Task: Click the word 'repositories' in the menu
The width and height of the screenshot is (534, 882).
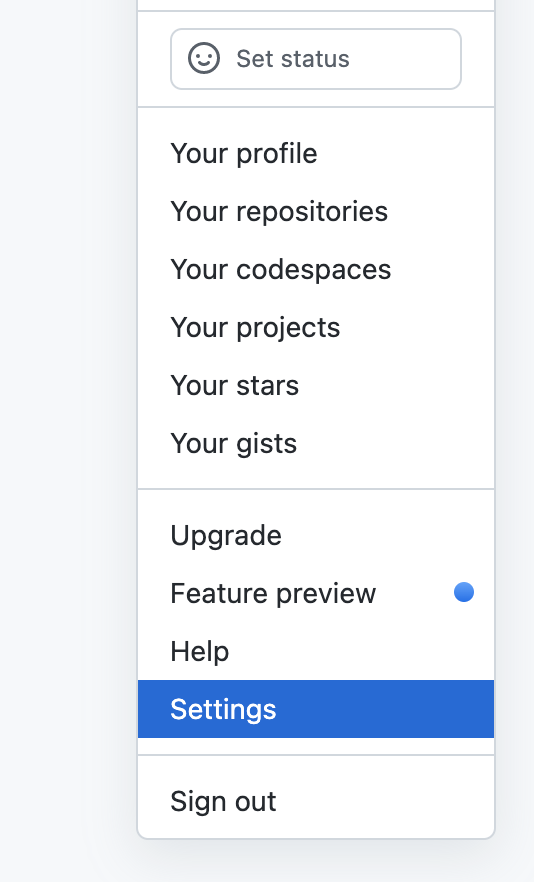Action: 312,212
